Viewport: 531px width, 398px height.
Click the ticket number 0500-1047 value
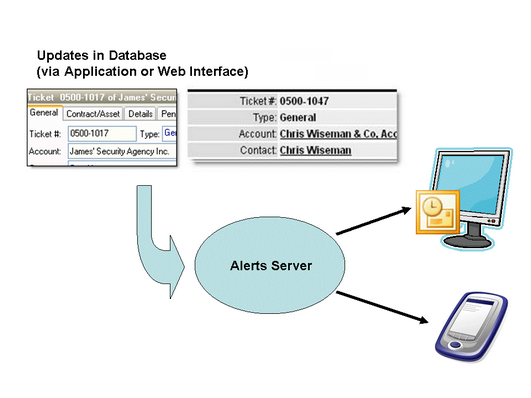coord(304,101)
